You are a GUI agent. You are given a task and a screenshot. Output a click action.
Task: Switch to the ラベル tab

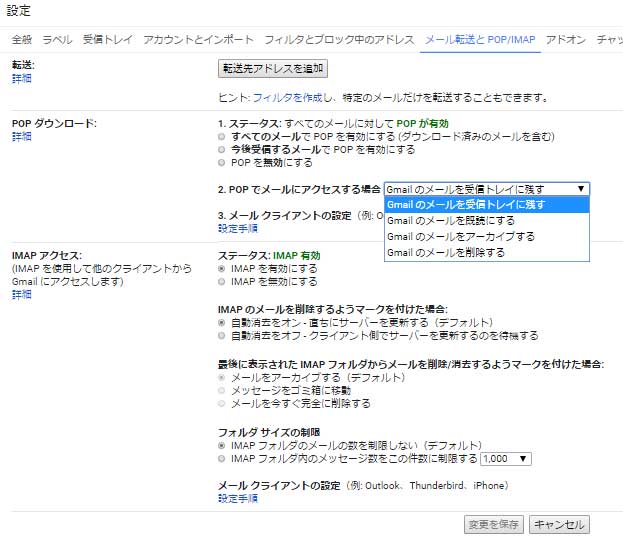[57, 40]
